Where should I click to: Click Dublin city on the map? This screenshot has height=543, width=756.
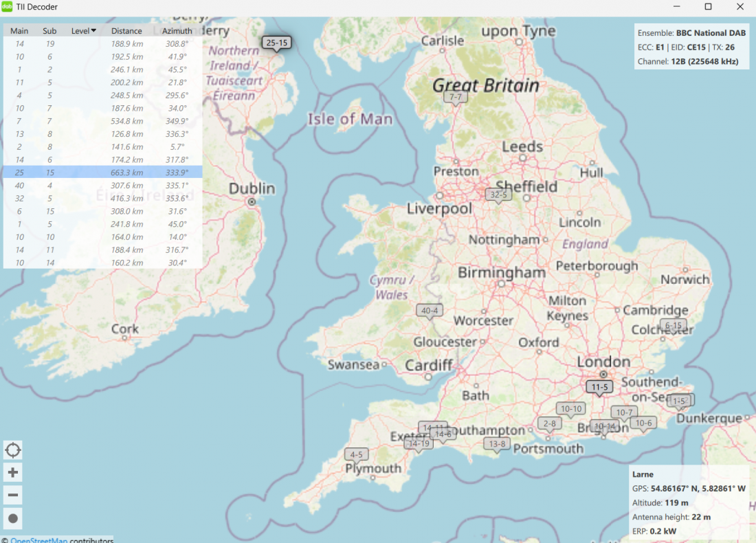coord(252,188)
